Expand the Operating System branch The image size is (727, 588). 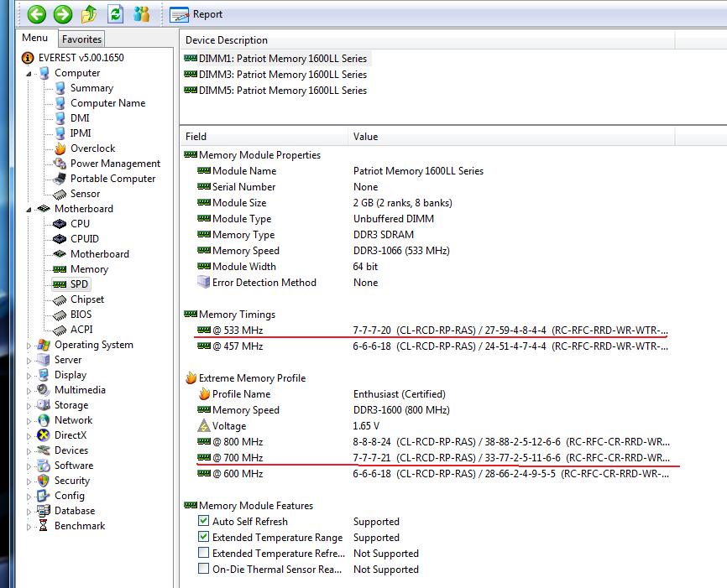[29, 346]
